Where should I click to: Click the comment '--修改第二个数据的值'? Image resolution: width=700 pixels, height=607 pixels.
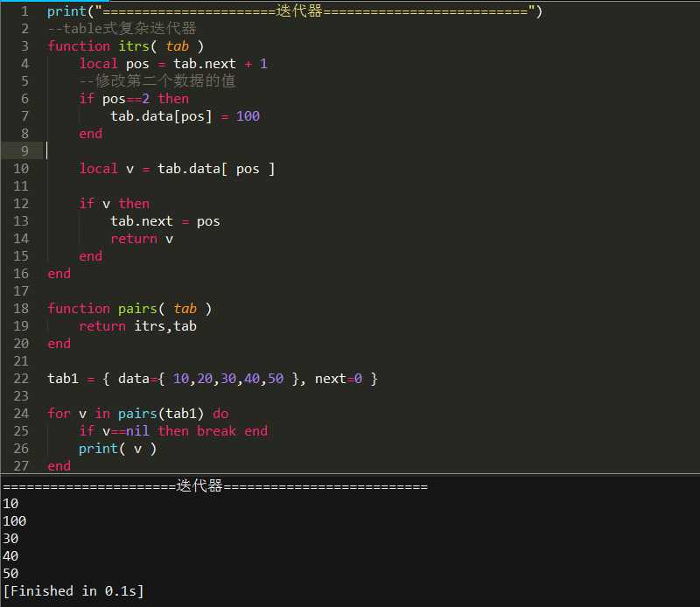[x=157, y=80]
